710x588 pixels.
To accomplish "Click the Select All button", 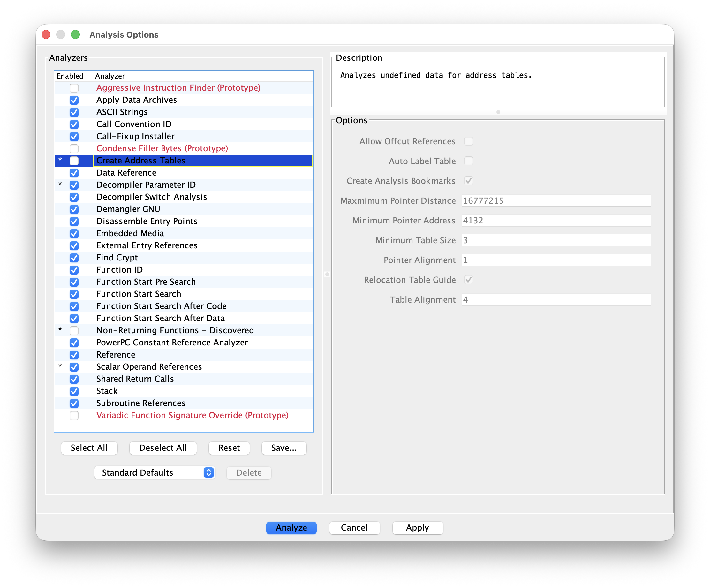I will click(x=89, y=448).
